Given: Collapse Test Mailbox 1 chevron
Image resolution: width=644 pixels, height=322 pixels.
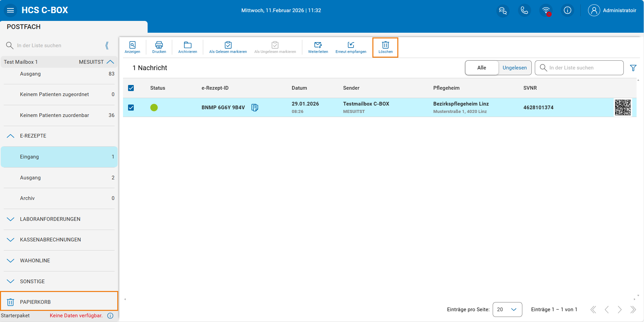Looking at the screenshot, I should click(x=110, y=62).
